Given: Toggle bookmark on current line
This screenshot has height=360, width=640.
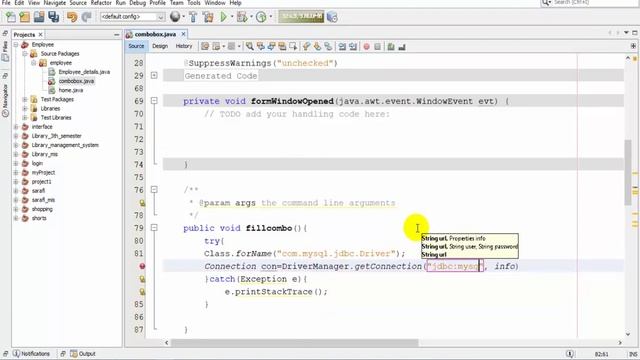Looking at the screenshot, I should click(x=328, y=47).
